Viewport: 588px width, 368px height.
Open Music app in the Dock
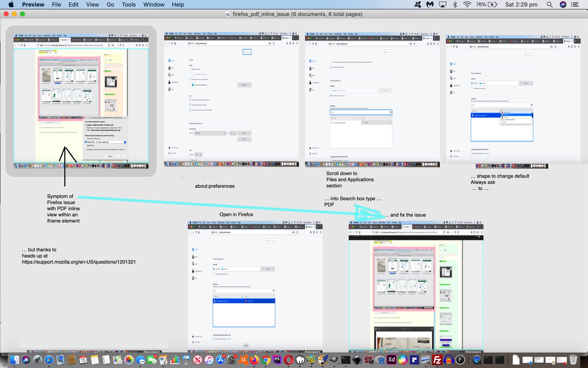pos(209,360)
